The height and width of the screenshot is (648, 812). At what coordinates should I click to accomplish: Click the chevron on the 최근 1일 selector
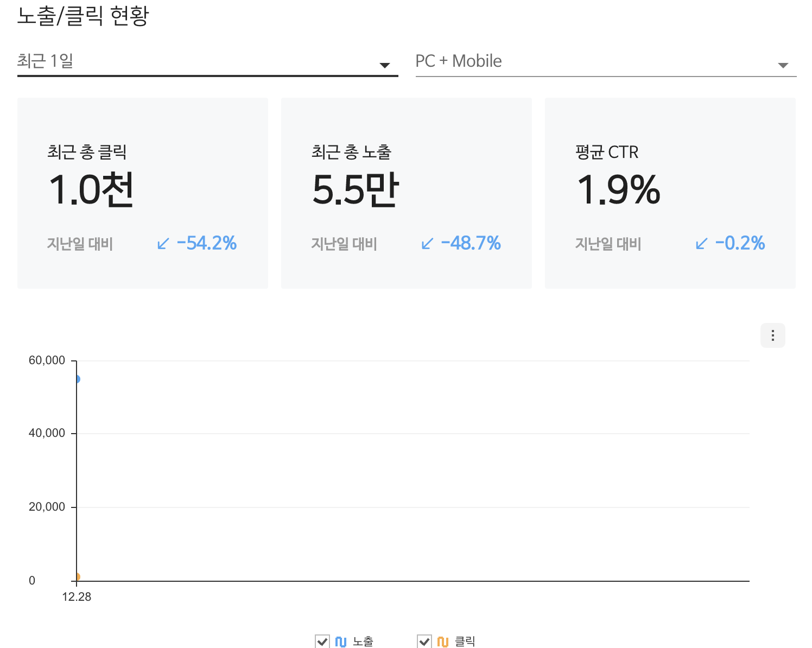click(384, 65)
